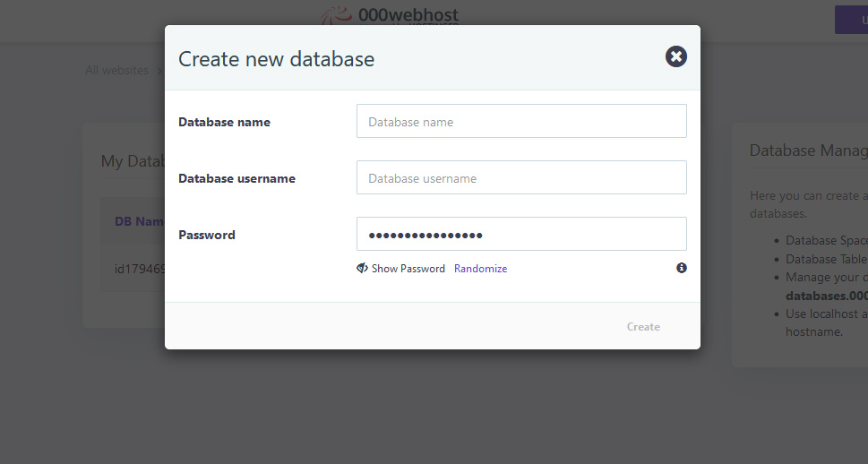Open the All websites breadcrumb link

(x=116, y=71)
